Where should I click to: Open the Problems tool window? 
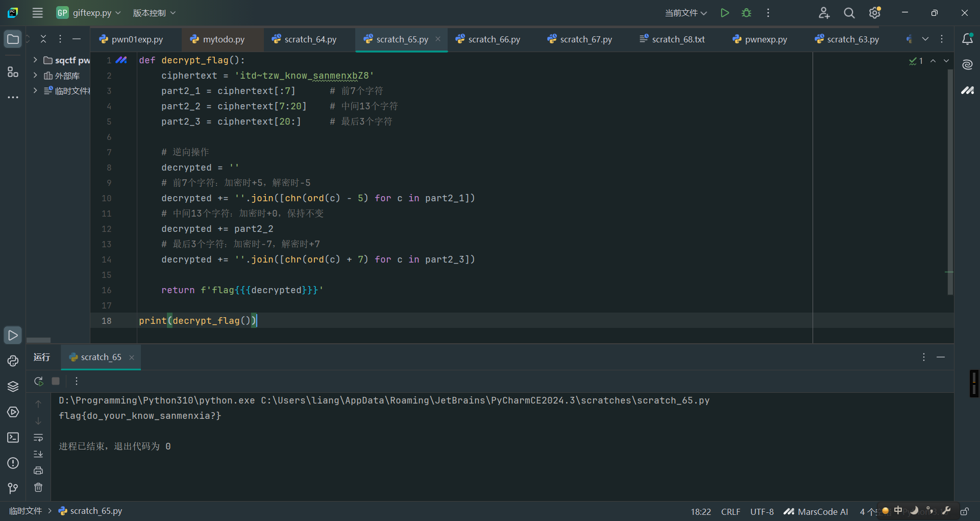tap(13, 463)
